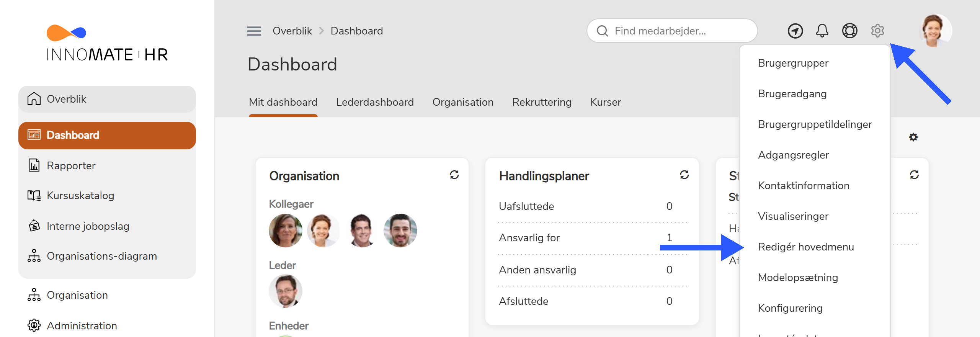980x337 pixels.
Task: Click the Organisations-diagram icon
Action: click(x=34, y=256)
